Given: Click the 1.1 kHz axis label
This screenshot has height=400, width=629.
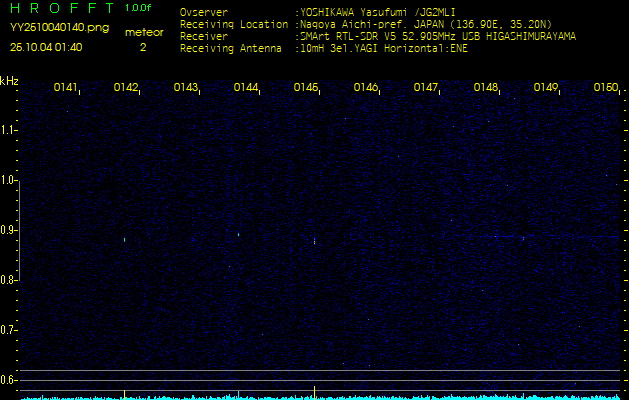Looking at the screenshot, I should coord(7,130).
